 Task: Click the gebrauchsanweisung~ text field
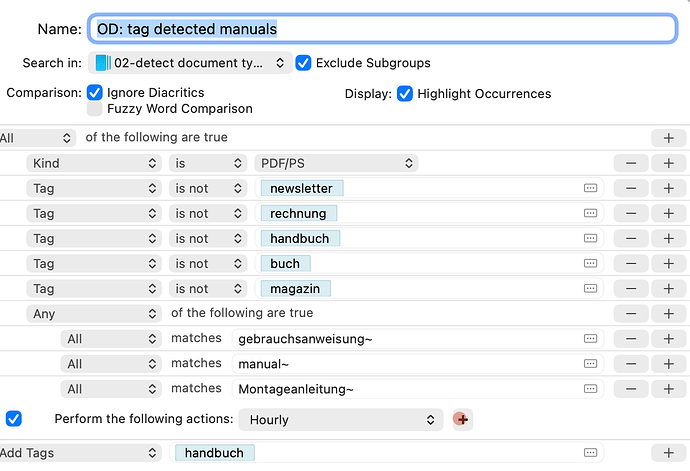click(417, 339)
